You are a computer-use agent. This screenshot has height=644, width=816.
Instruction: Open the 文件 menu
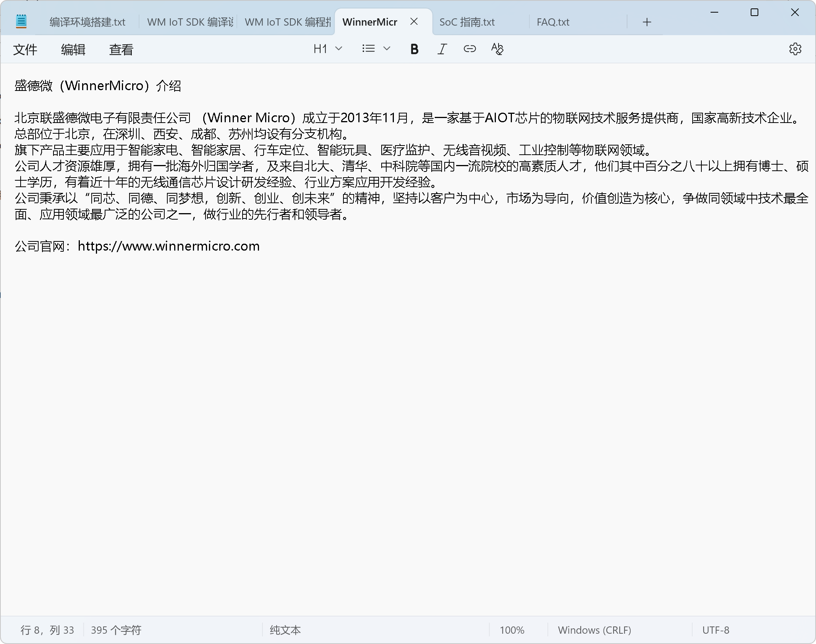coord(25,50)
